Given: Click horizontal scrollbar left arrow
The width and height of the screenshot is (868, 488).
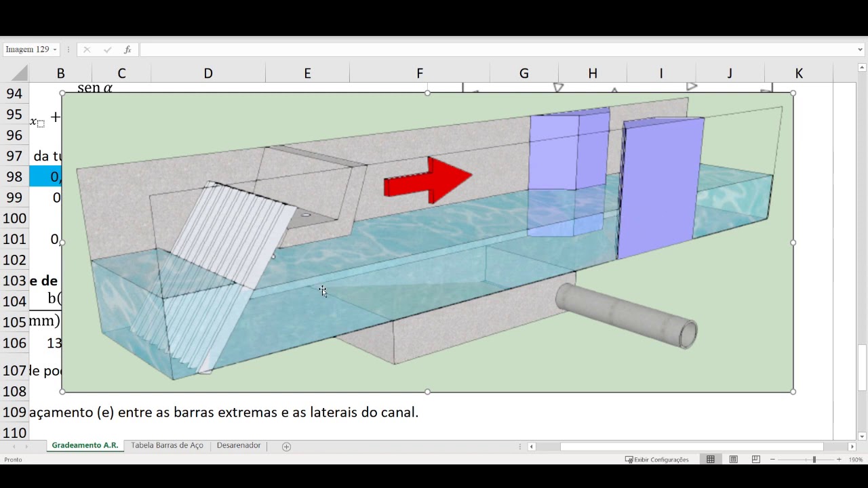Looking at the screenshot, I should click(x=532, y=446).
